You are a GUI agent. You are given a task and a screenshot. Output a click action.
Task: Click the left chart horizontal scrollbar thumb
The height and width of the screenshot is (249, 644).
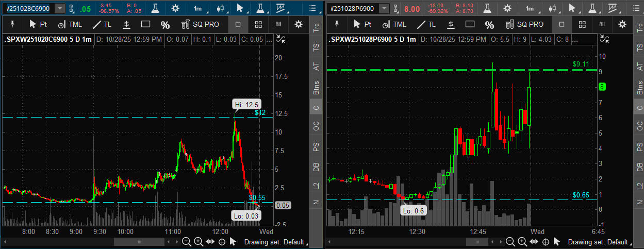[138, 242]
